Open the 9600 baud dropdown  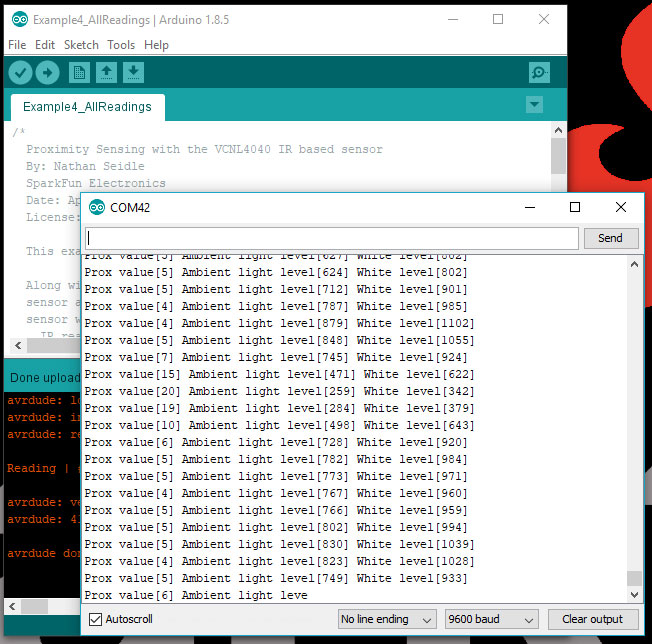point(491,619)
